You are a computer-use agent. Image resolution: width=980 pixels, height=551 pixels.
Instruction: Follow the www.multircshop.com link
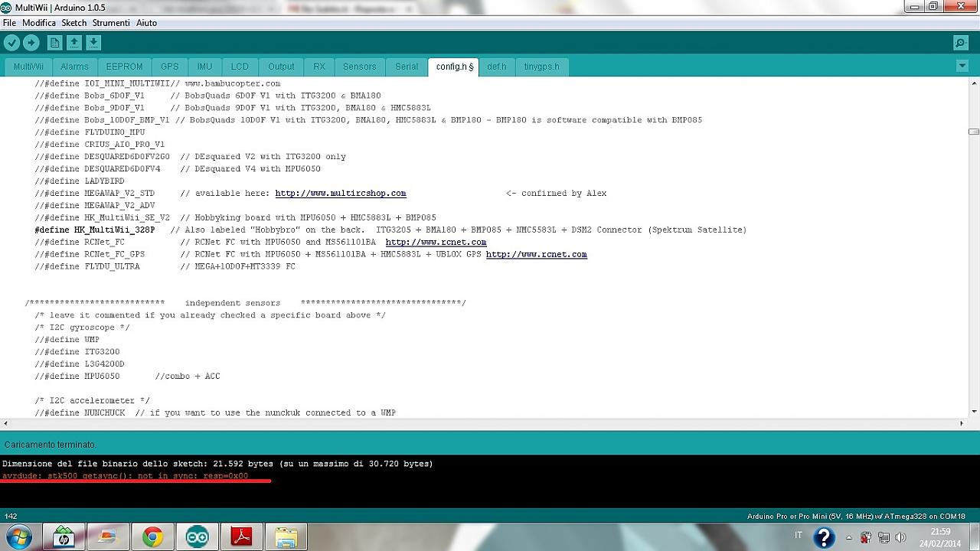(340, 194)
